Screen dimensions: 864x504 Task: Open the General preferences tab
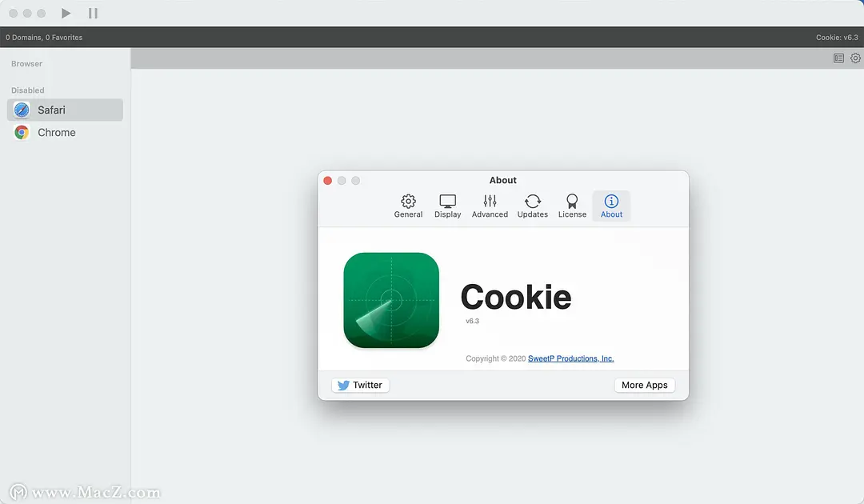tap(408, 206)
